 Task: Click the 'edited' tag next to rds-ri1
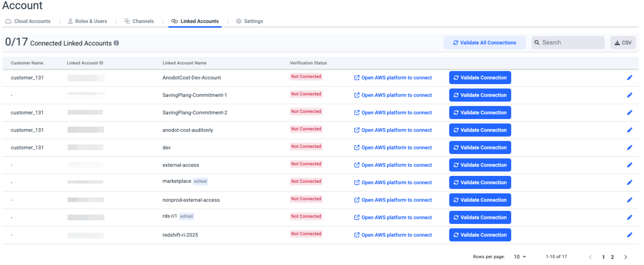186,216
